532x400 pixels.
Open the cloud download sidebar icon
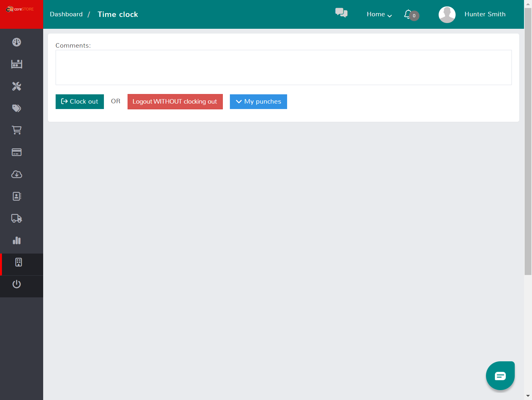[17, 174]
